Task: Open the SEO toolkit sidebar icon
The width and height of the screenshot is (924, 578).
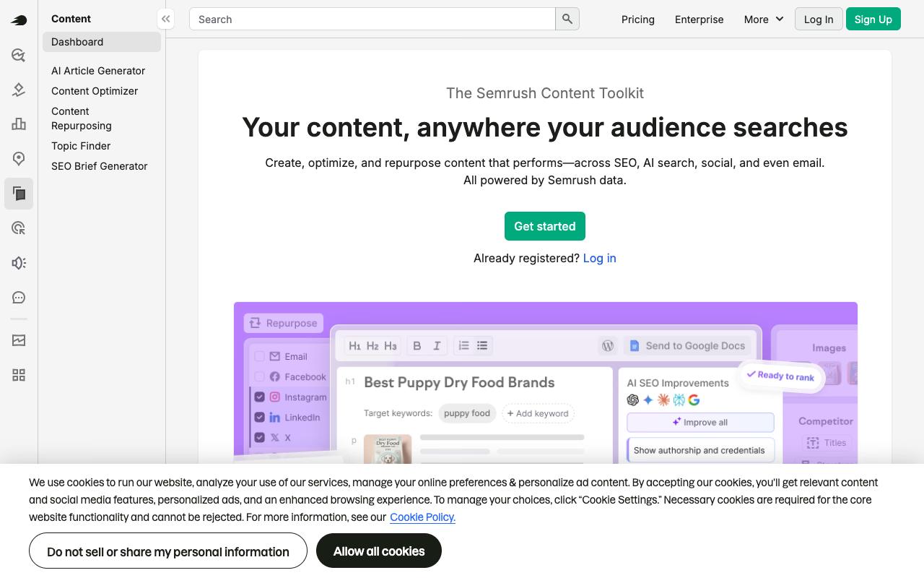Action: click(x=19, y=55)
